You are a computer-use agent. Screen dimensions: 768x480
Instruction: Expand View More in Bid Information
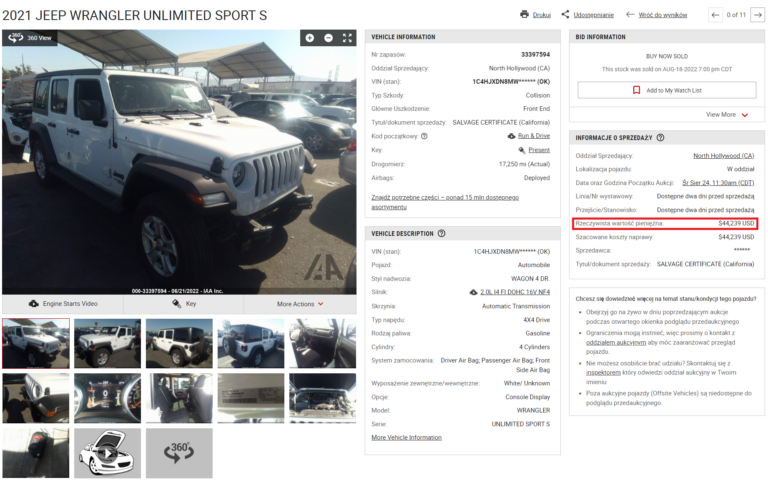(727, 115)
